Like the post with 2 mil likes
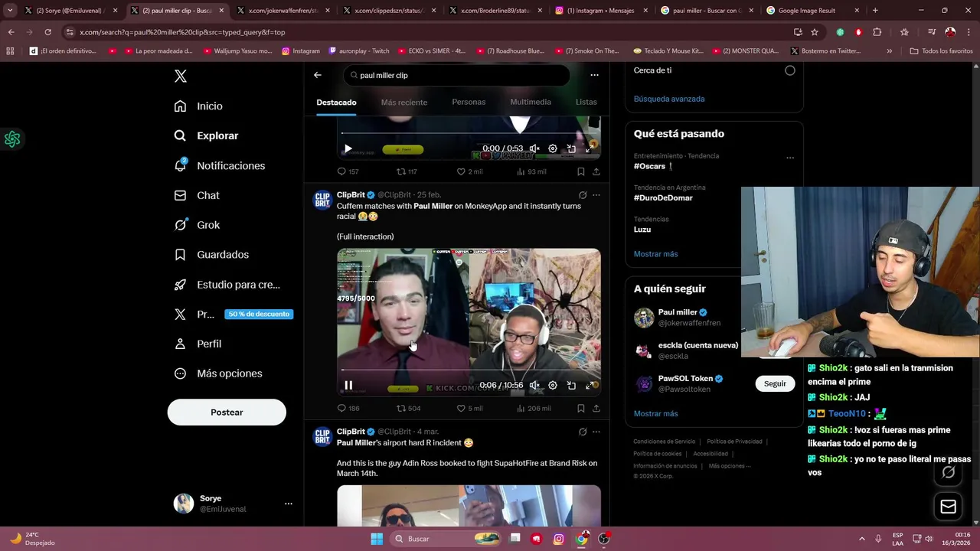 point(469,171)
